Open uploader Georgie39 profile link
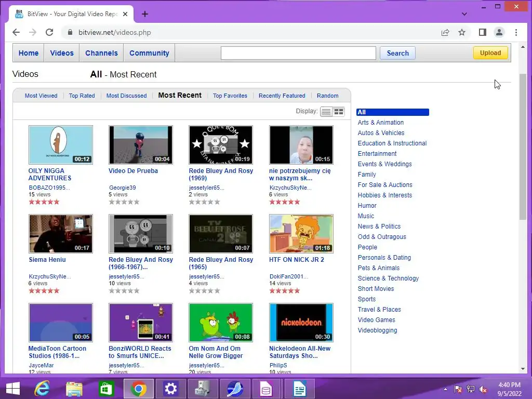This screenshot has width=532, height=399. (123, 188)
